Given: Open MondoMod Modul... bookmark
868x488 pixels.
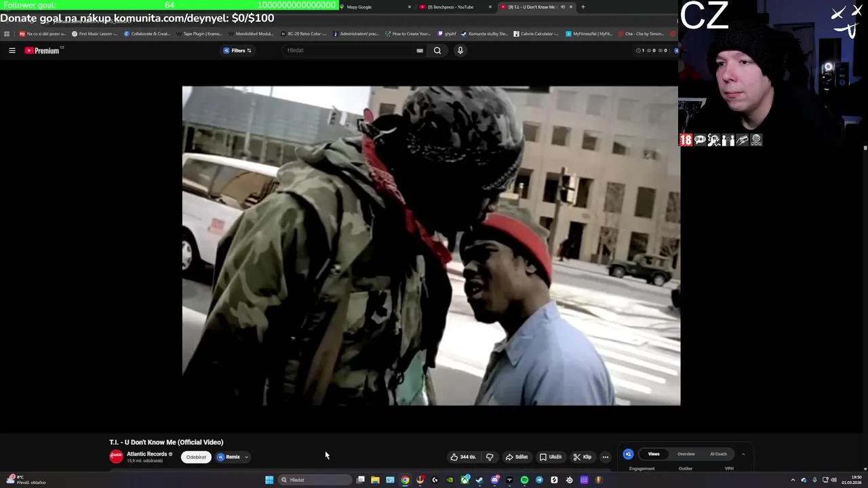Looking at the screenshot, I should coord(251,33).
